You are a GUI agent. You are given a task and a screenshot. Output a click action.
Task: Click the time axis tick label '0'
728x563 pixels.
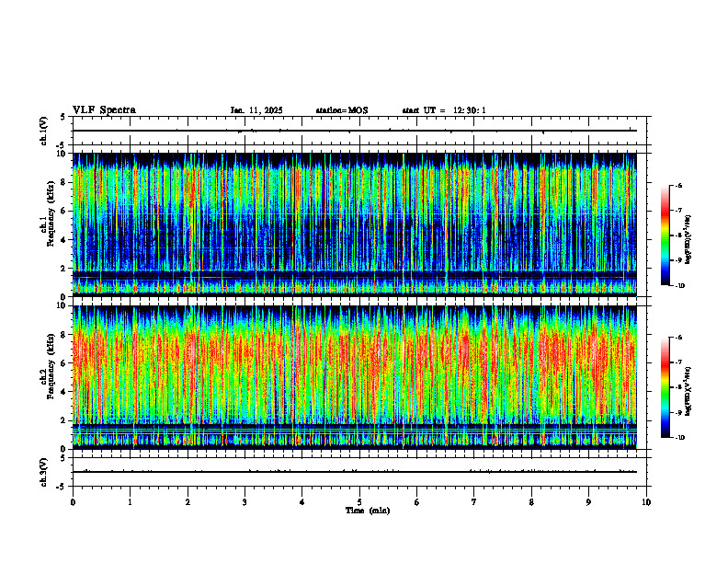click(73, 502)
